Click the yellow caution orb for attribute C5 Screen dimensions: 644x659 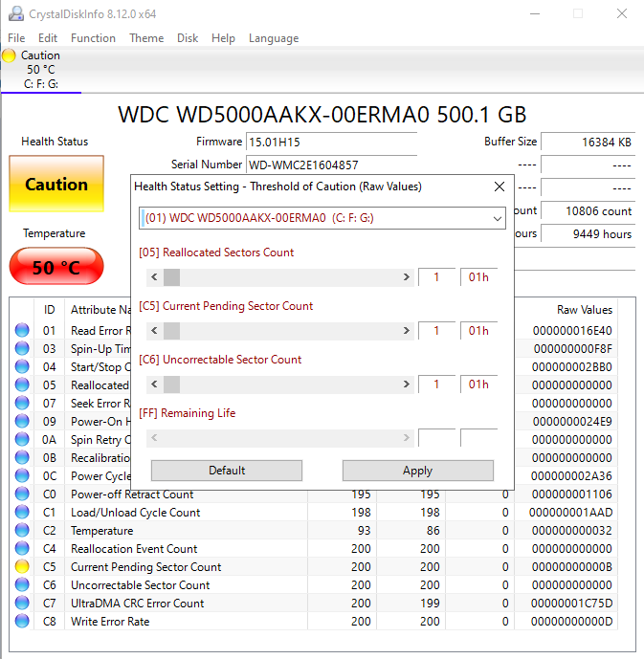click(x=22, y=566)
